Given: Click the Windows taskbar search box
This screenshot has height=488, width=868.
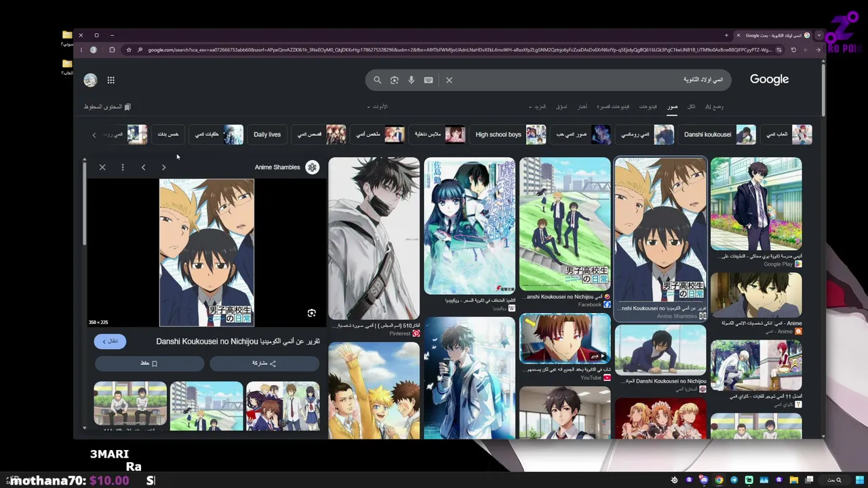Looking at the screenshot, I should (834, 480).
